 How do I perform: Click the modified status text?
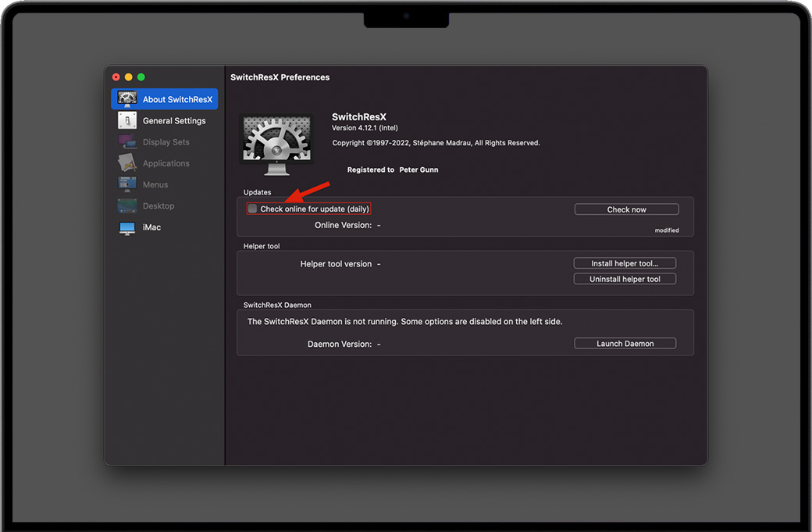click(x=667, y=230)
